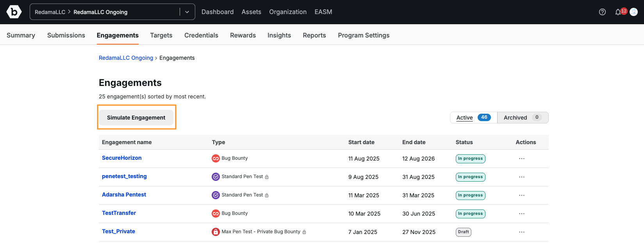
Task: Open Organization in top navigation
Action: pyautogui.click(x=288, y=12)
